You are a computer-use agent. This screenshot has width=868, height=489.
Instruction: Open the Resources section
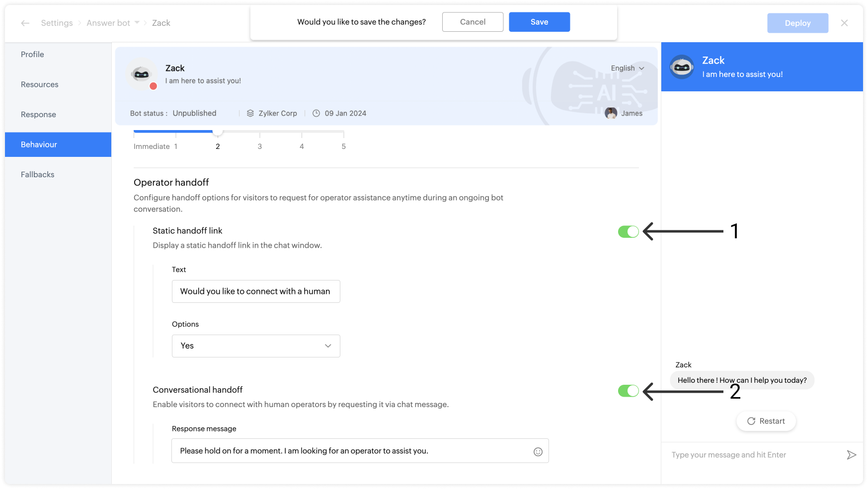click(x=40, y=84)
